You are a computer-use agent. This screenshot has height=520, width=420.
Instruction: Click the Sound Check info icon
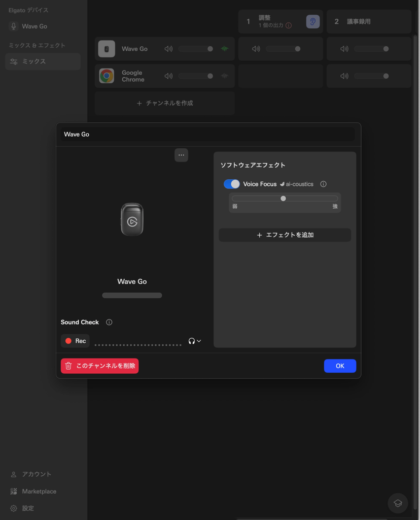pyautogui.click(x=109, y=322)
